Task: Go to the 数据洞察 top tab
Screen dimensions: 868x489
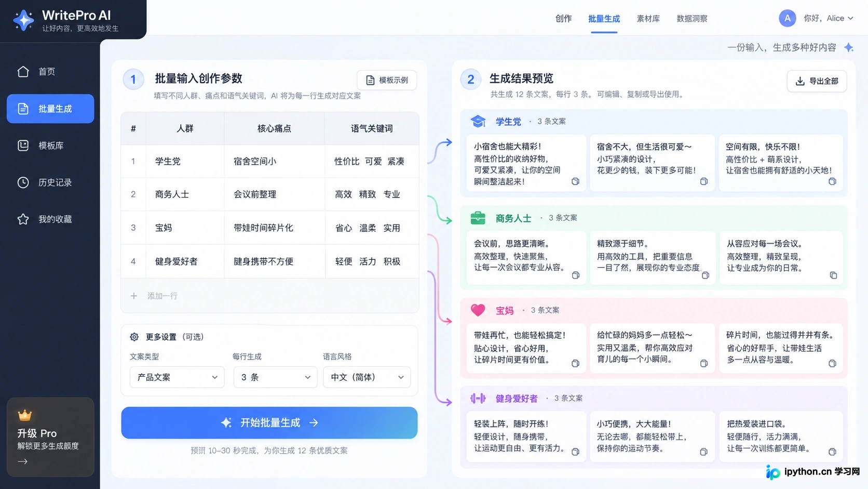Action: (x=692, y=19)
